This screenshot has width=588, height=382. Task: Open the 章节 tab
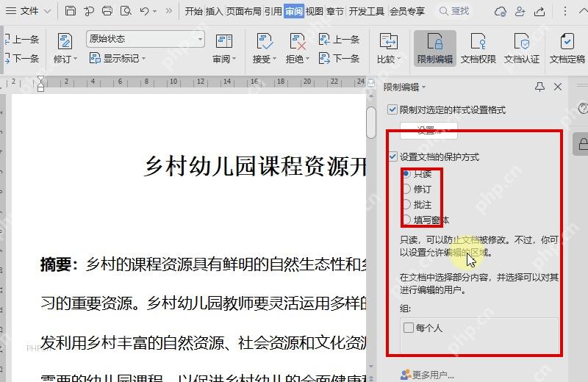click(335, 12)
